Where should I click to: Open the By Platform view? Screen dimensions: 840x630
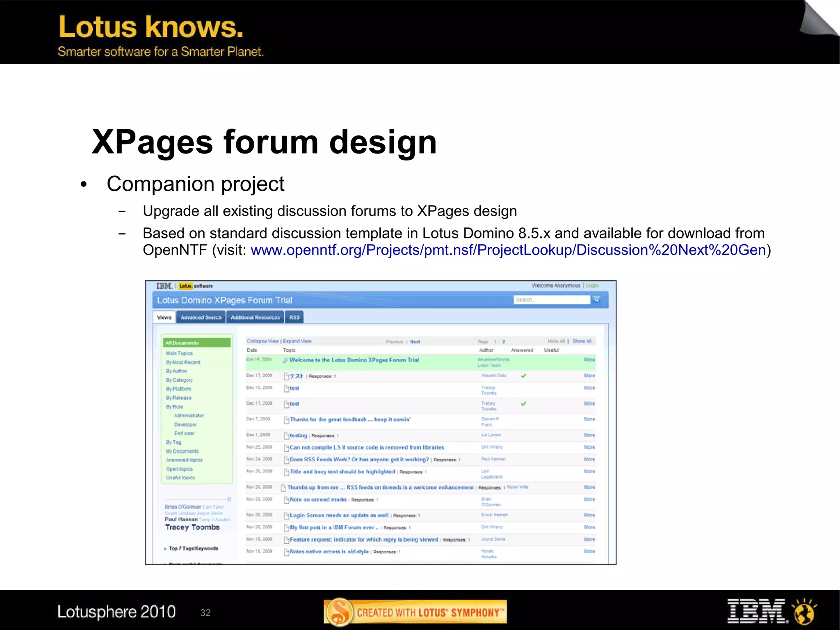pos(178,389)
